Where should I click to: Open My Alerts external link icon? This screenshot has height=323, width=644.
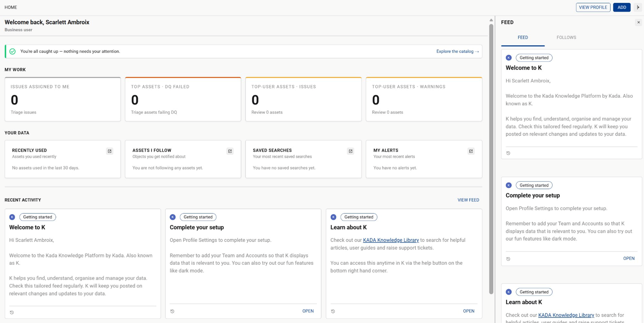pos(471,151)
